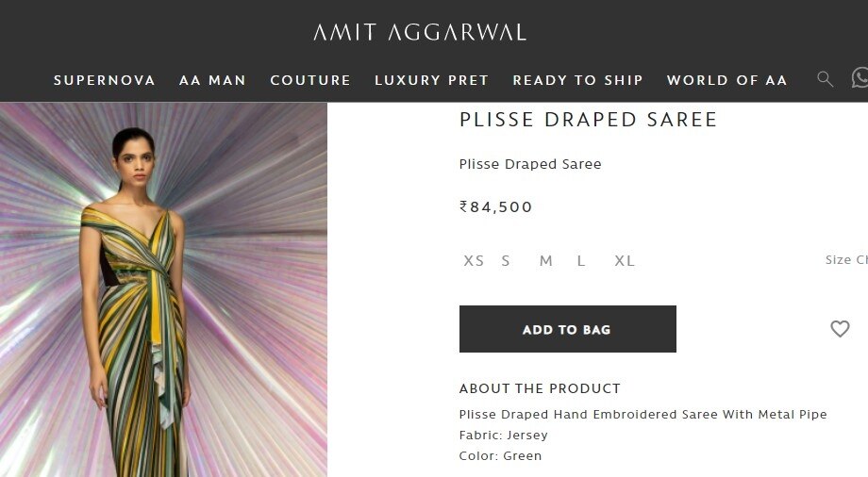The height and width of the screenshot is (477, 868).
Task: Open the Couture menu item
Action: [x=310, y=80]
